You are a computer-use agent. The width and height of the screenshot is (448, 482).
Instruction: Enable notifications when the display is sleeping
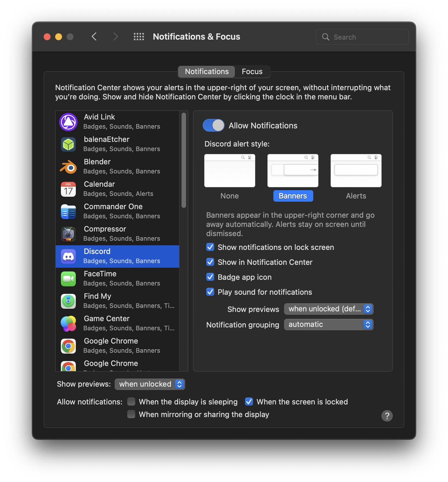tap(131, 402)
